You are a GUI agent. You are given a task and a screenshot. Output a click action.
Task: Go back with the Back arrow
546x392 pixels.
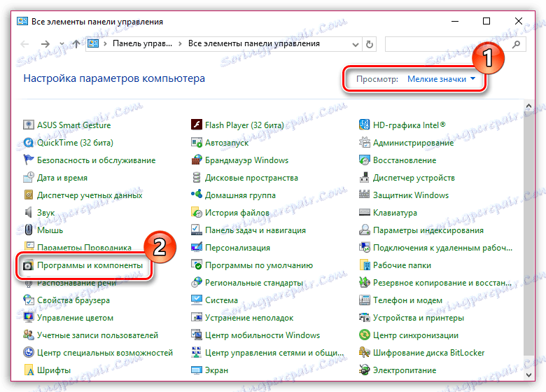24,44
